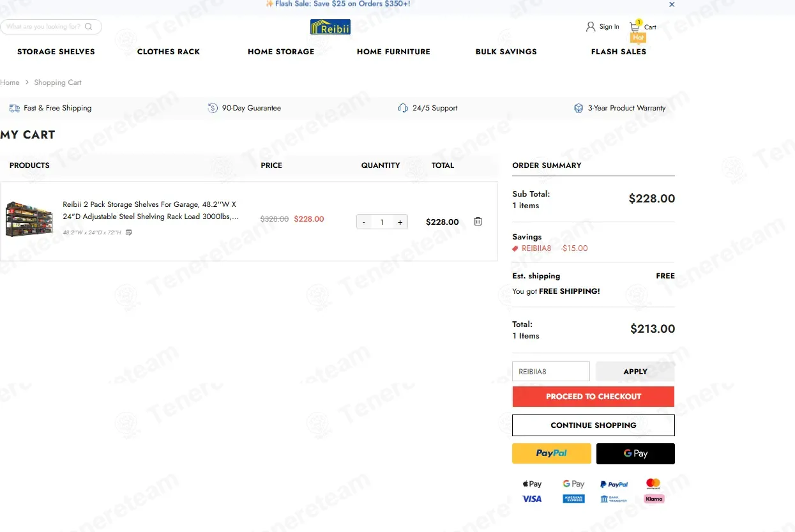Apply the coupon code
795x532 pixels.
[635, 372]
